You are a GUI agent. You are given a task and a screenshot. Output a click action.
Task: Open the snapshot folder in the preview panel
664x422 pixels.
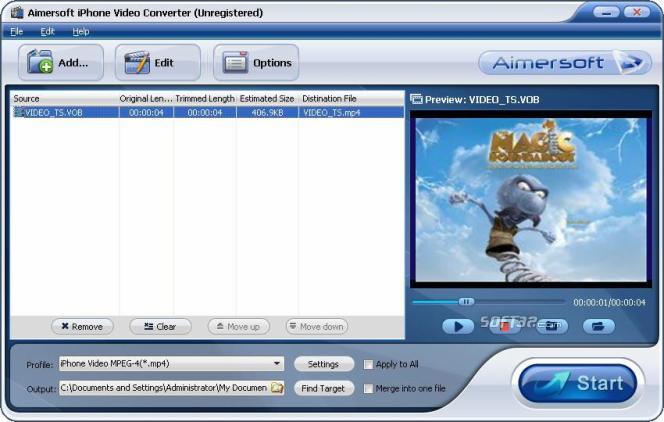click(598, 326)
